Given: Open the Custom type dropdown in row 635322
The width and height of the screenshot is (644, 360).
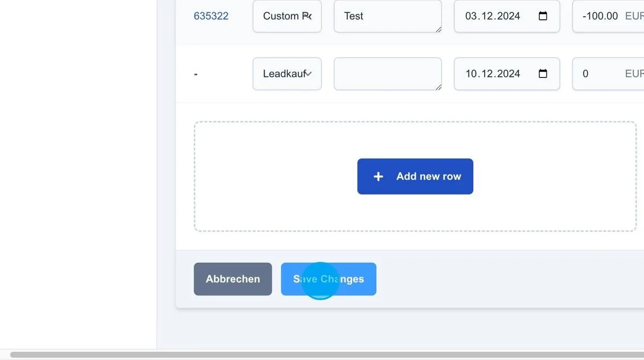Looking at the screenshot, I should (287, 16).
